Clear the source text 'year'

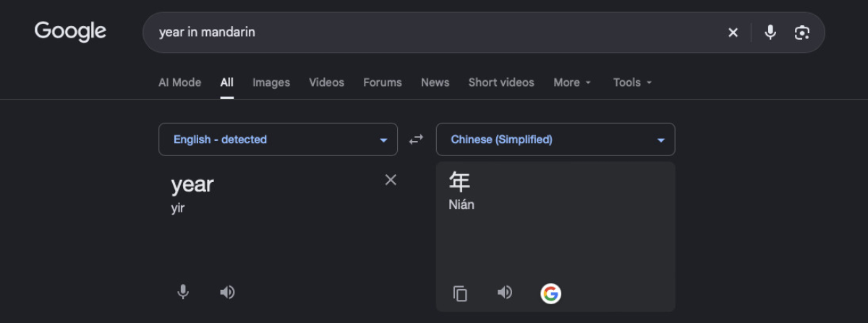[391, 180]
